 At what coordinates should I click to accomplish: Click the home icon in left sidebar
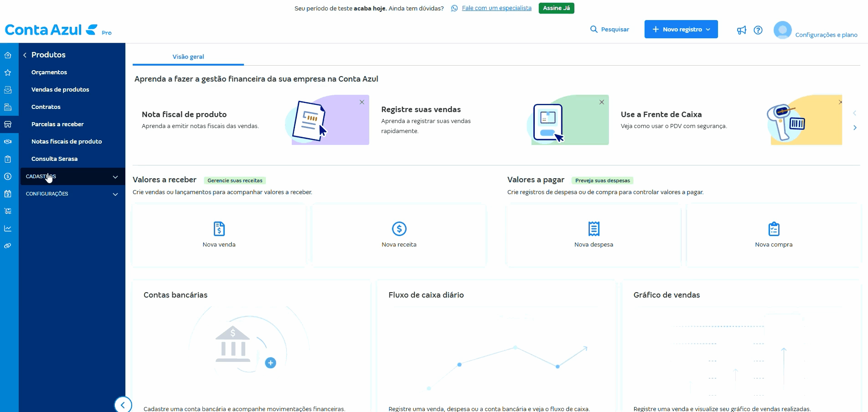click(x=8, y=55)
